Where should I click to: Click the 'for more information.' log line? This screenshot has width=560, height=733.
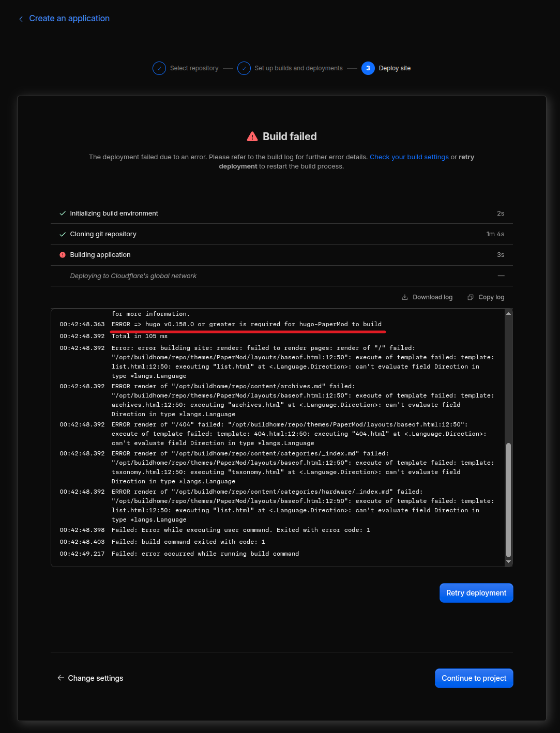pos(150,314)
